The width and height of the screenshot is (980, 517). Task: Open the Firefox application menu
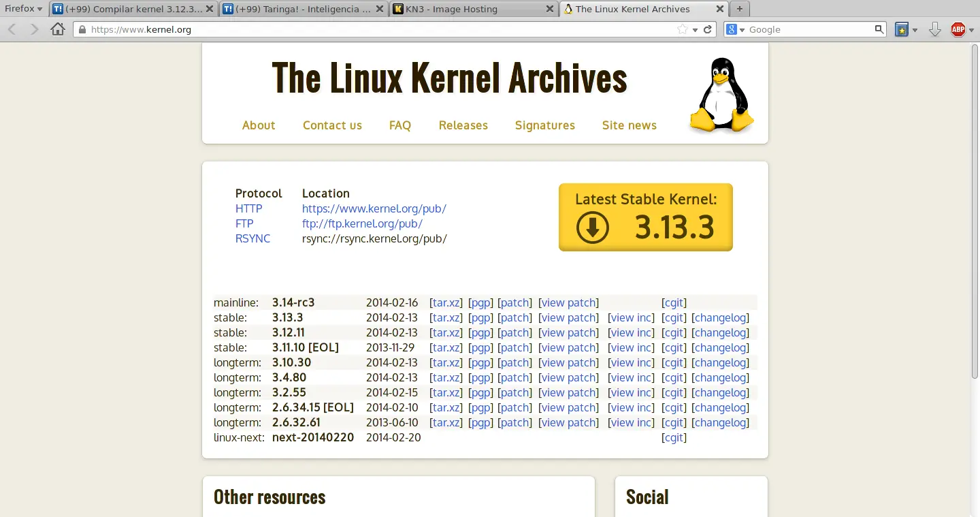point(24,9)
